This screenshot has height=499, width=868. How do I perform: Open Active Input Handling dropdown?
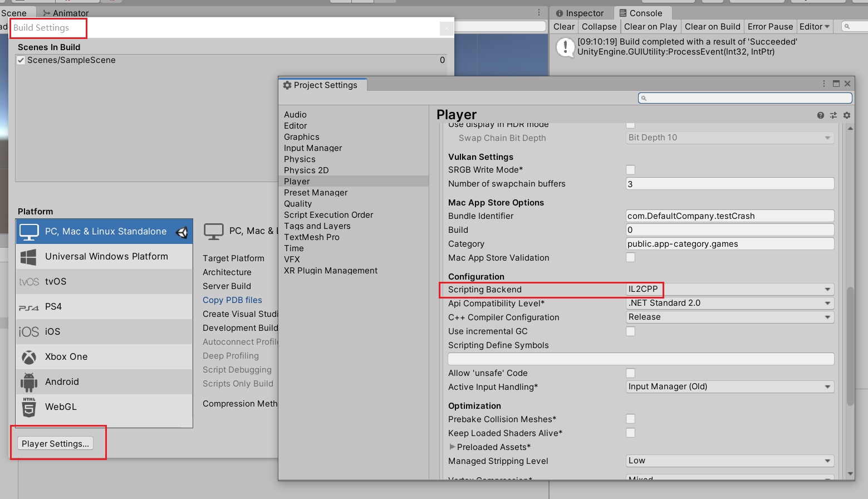click(x=730, y=387)
